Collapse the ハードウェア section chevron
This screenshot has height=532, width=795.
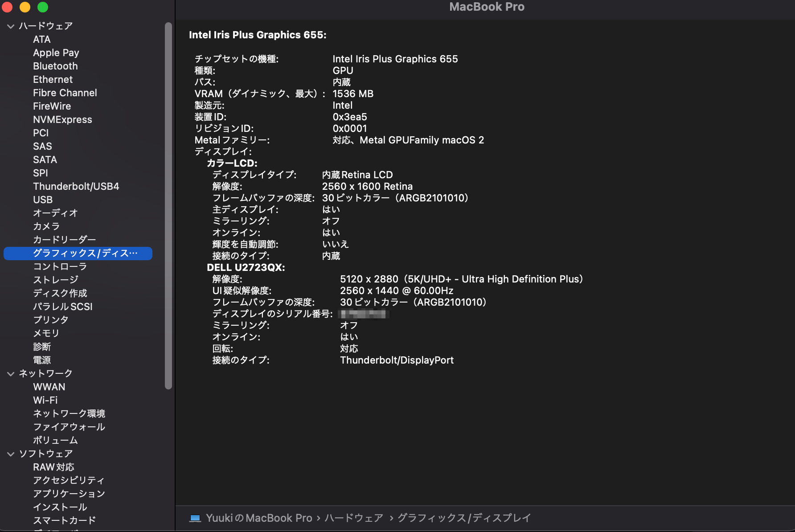pyautogui.click(x=11, y=26)
